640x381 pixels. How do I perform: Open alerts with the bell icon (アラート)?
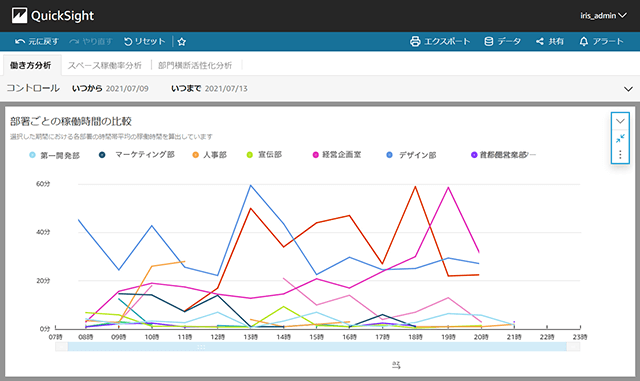coord(584,41)
